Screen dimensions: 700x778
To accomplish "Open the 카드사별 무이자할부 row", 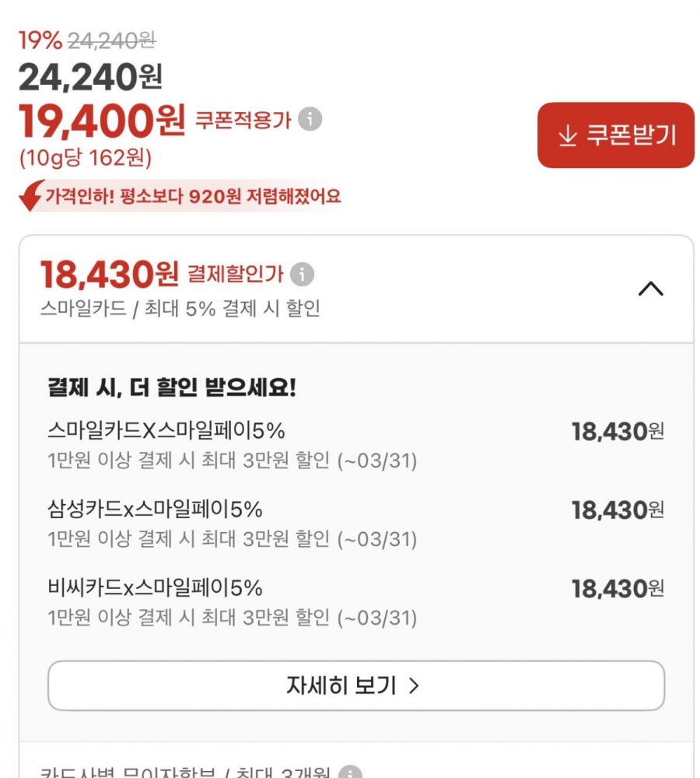I will (187, 773).
